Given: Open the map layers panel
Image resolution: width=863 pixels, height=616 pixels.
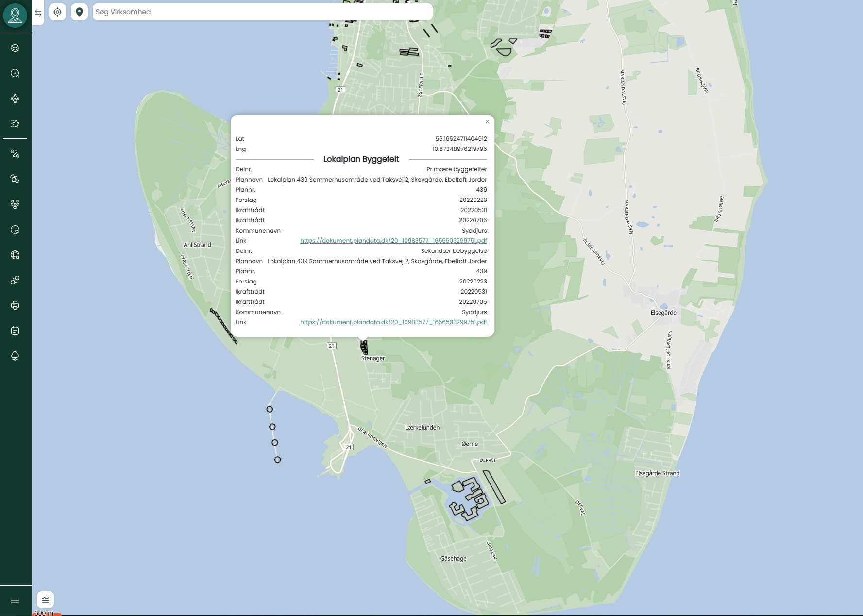Looking at the screenshot, I should pyautogui.click(x=15, y=48).
